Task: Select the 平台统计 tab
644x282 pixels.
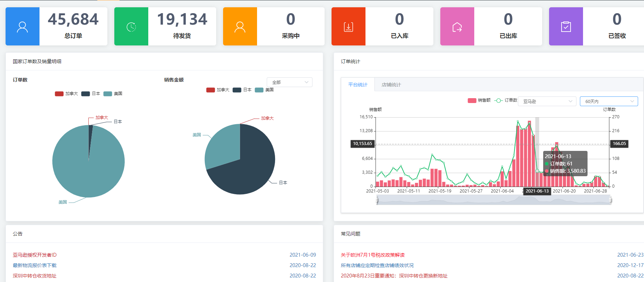Action: 358,85
